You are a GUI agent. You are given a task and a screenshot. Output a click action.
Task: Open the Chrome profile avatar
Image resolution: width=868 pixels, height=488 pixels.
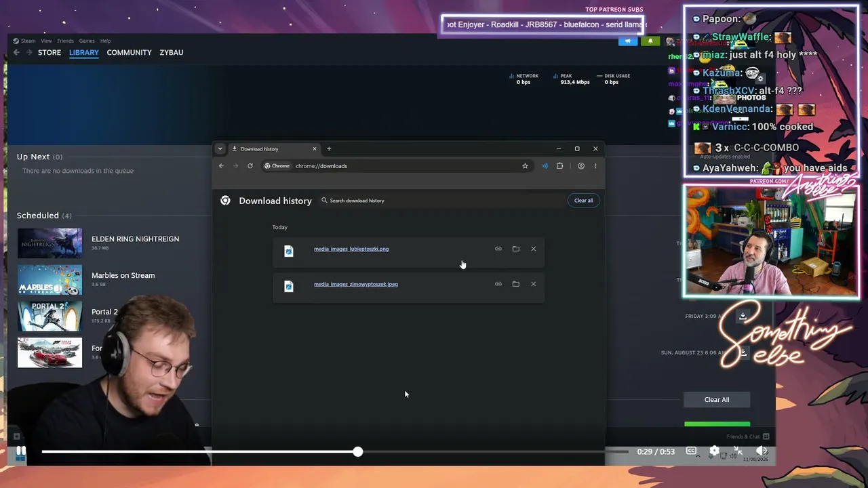tap(581, 166)
